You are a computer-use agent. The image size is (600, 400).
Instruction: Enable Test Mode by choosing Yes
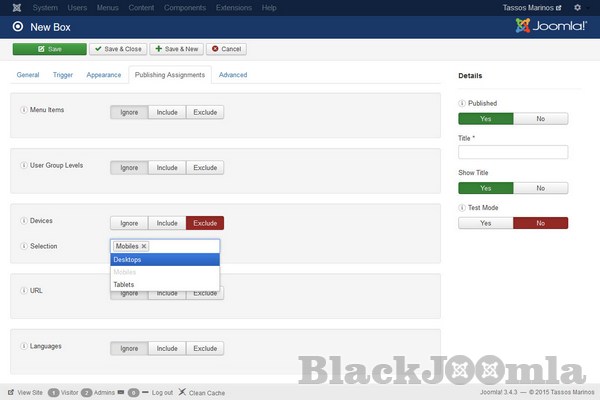(x=485, y=223)
